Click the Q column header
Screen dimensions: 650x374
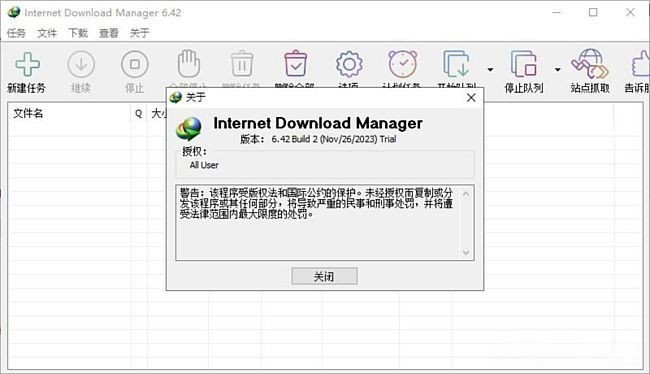138,113
